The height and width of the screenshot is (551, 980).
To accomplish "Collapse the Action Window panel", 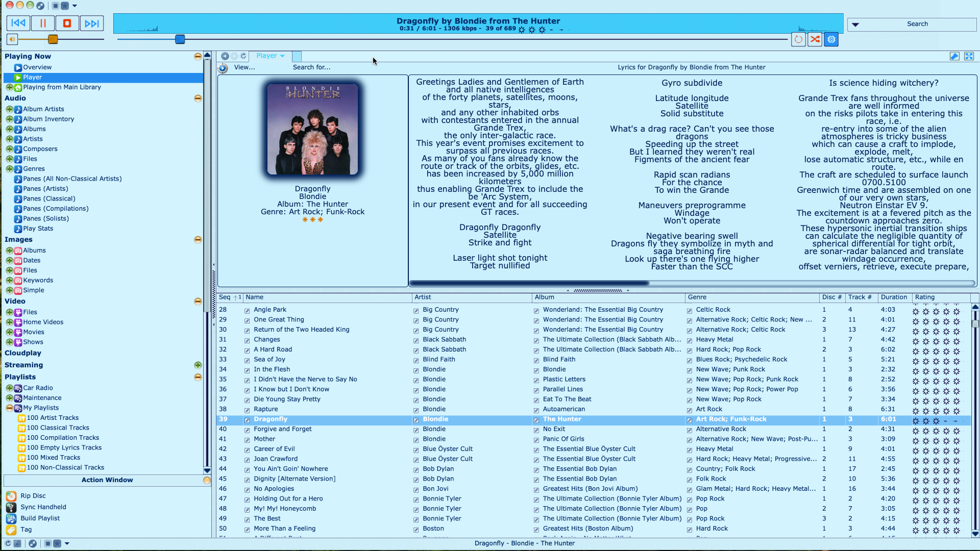I will pos(207,481).
